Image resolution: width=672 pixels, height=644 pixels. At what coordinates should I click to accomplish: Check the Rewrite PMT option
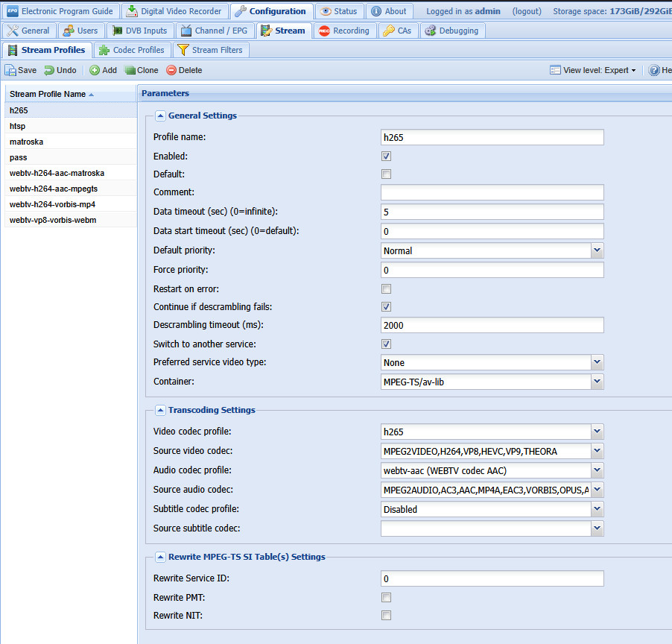pyautogui.click(x=386, y=598)
